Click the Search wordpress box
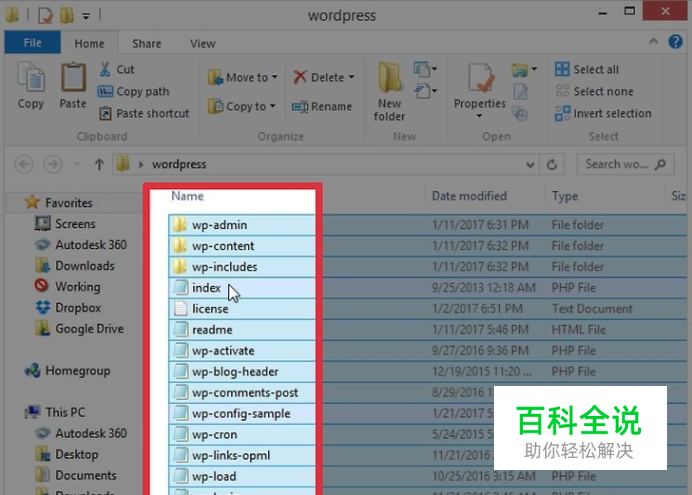The width and height of the screenshot is (692, 495). 625,164
